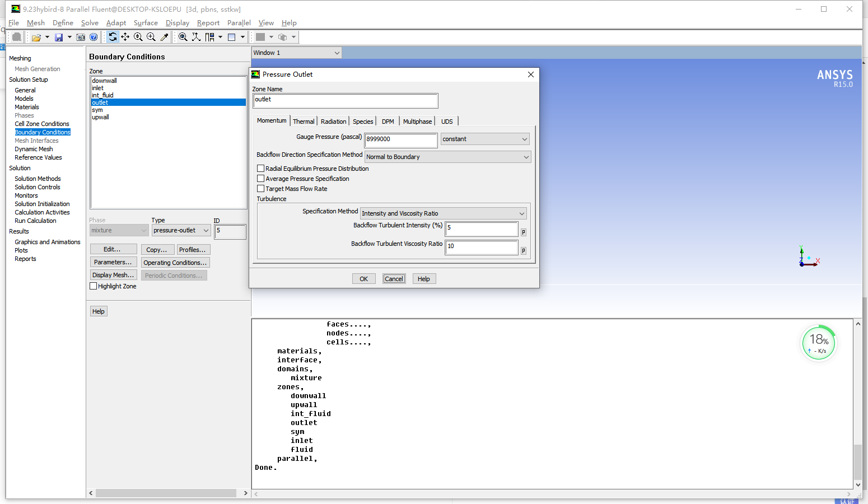
Task: Click the console vertical scrollbar thumb
Action: (x=857, y=460)
